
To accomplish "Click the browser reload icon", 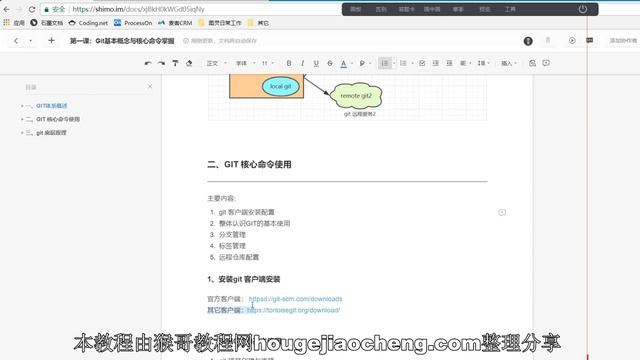I will tap(32, 9).
